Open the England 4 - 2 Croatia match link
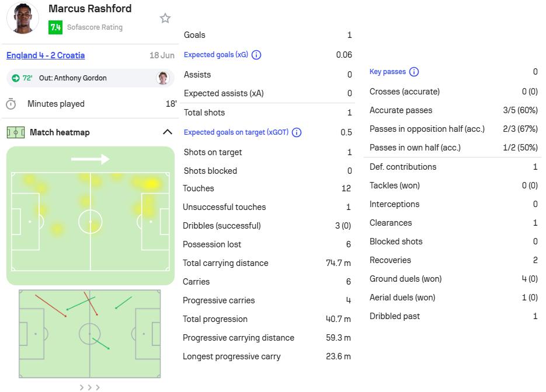The width and height of the screenshot is (546, 392). (46, 55)
